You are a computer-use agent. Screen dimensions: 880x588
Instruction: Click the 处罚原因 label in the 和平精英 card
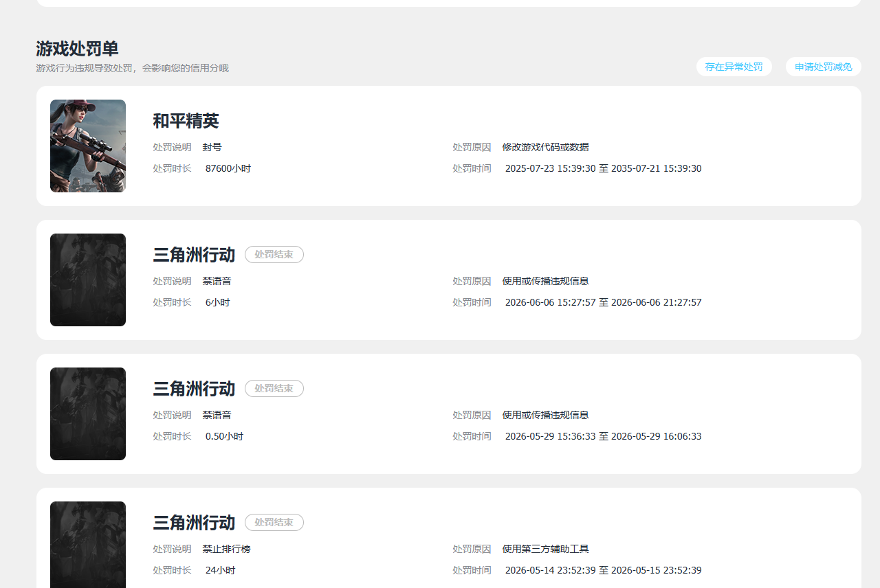tap(472, 147)
